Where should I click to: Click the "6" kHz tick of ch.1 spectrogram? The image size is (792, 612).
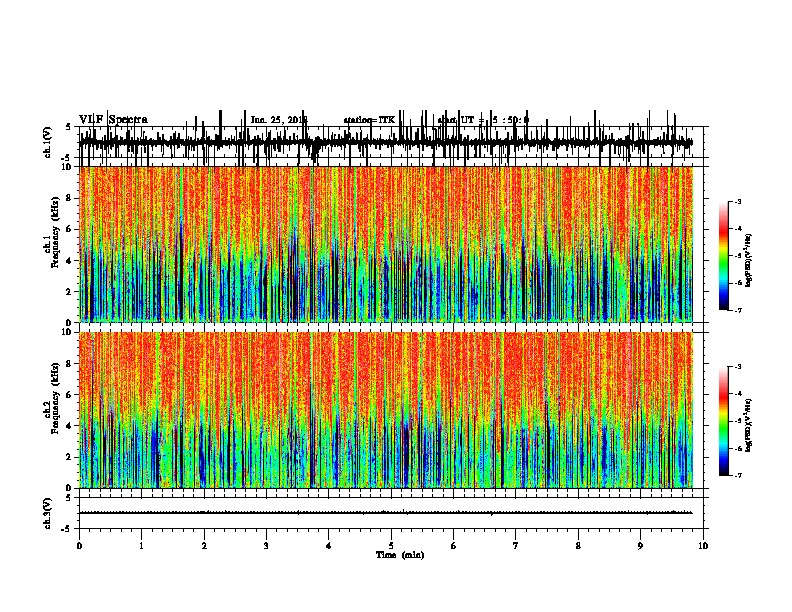[x=70, y=229]
